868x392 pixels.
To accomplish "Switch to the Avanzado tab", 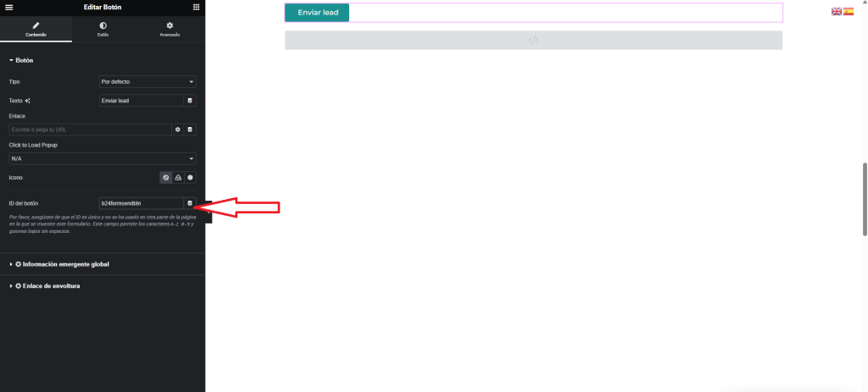I will click(170, 30).
